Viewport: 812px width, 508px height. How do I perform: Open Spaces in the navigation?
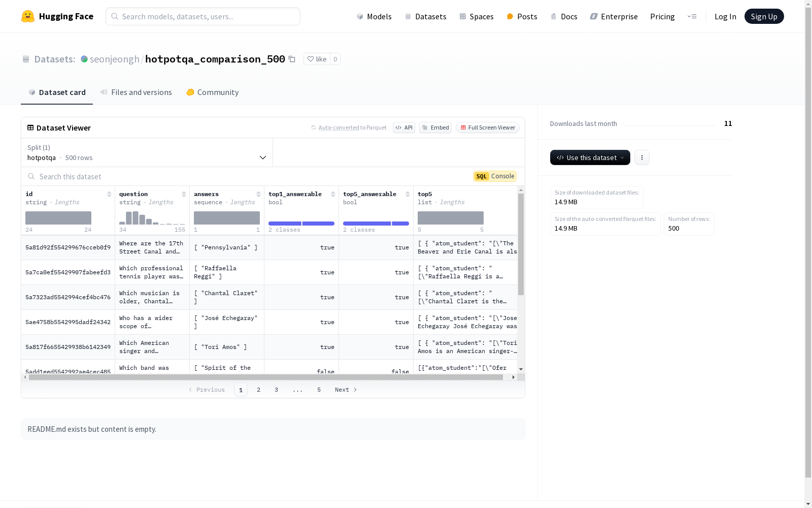coord(476,16)
